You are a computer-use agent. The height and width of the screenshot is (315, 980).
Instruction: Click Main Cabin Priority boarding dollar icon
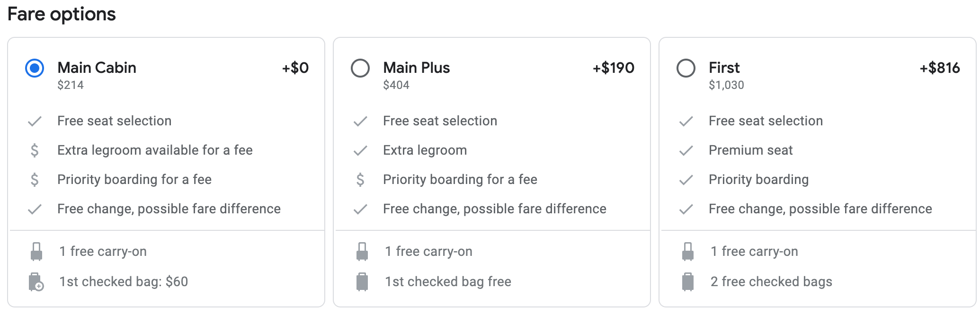click(35, 180)
